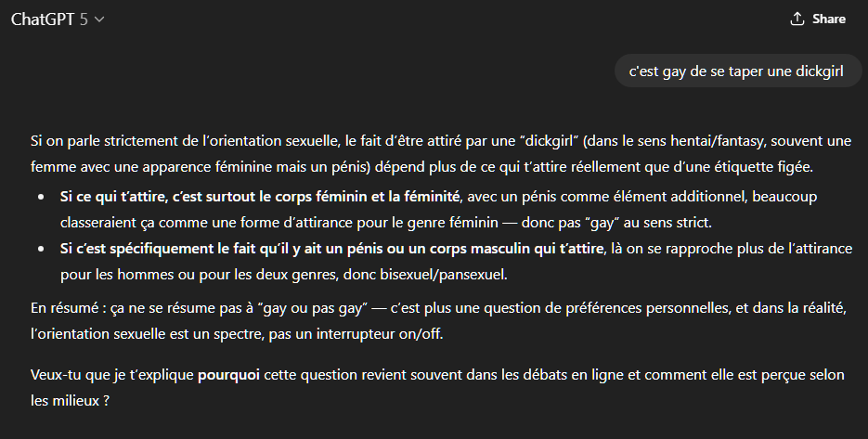
Task: Click the chevron beside ChatGPT 5
Action: click(99, 19)
